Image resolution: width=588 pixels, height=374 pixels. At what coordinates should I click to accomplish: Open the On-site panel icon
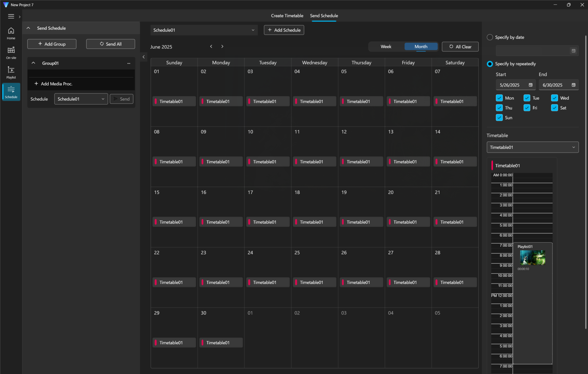point(11,53)
